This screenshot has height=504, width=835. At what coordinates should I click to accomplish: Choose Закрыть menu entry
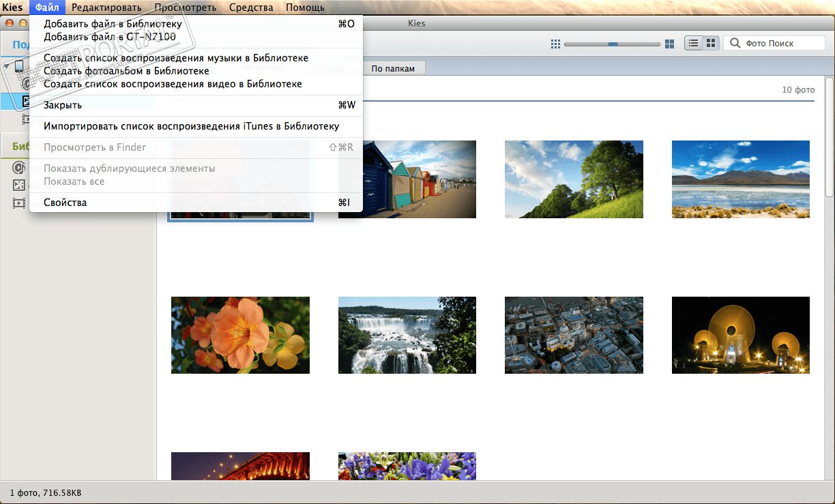pyautogui.click(x=196, y=105)
